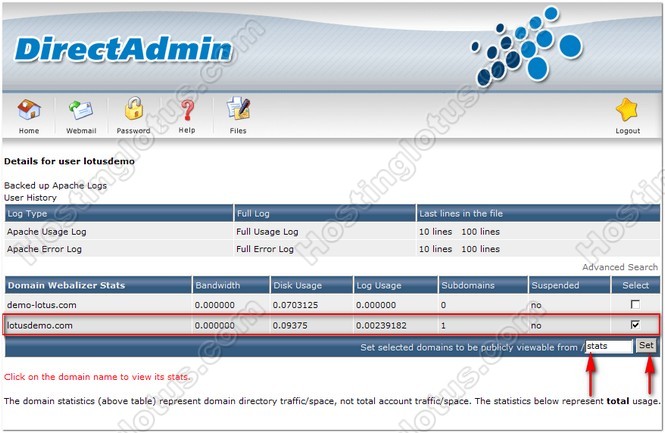
Task: Open the Advanced Search link
Action: click(620, 267)
